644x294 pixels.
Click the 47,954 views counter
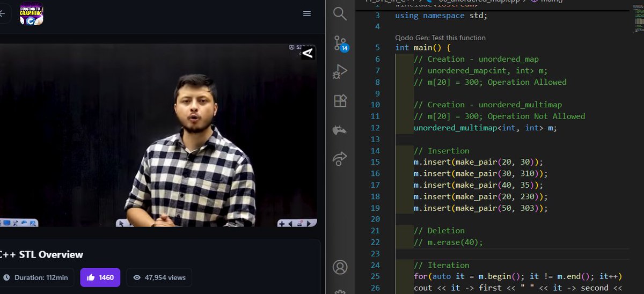point(159,277)
